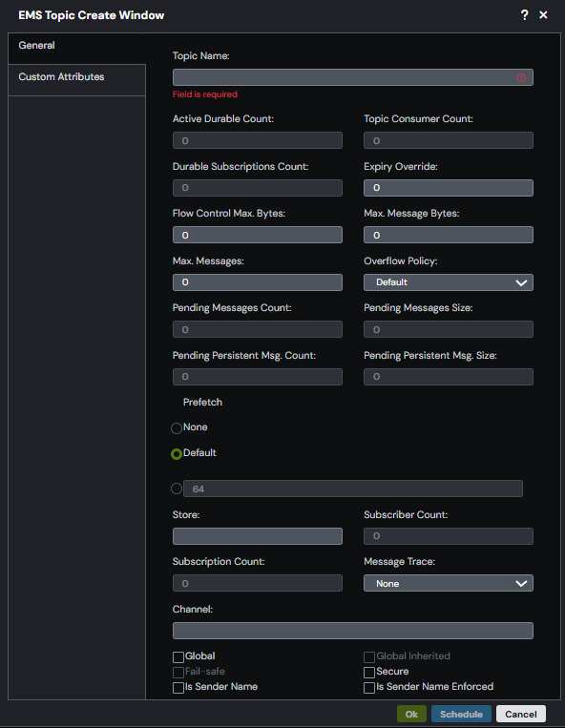
Task: Click the 'Message Trace:' label
Action: point(399,562)
